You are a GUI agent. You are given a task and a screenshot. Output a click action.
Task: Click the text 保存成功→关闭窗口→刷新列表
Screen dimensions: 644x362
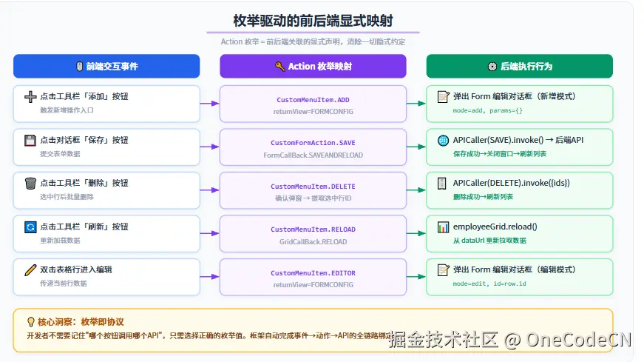tap(499, 154)
